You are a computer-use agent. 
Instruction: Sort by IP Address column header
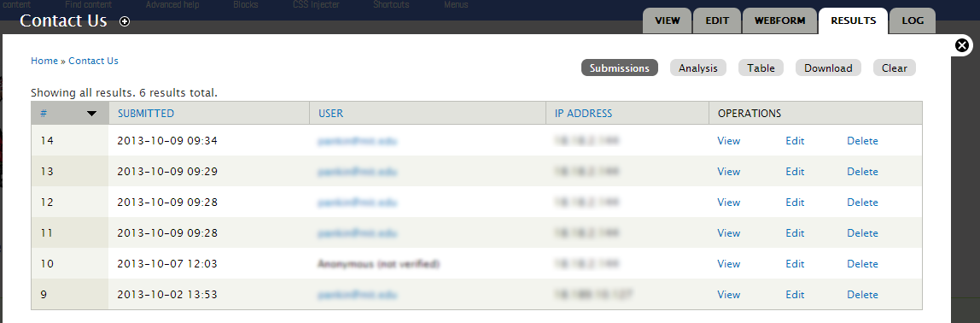583,114
